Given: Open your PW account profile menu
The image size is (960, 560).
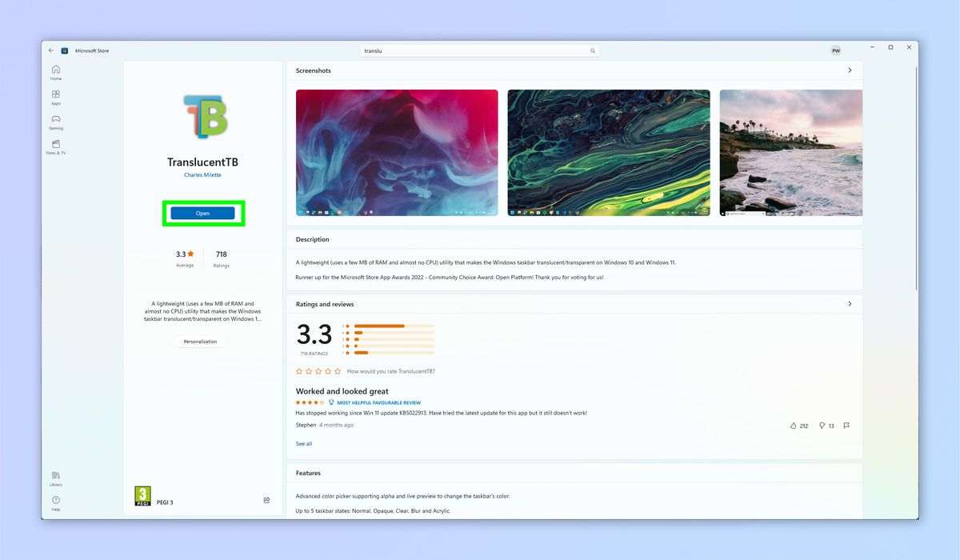Looking at the screenshot, I should 835,50.
